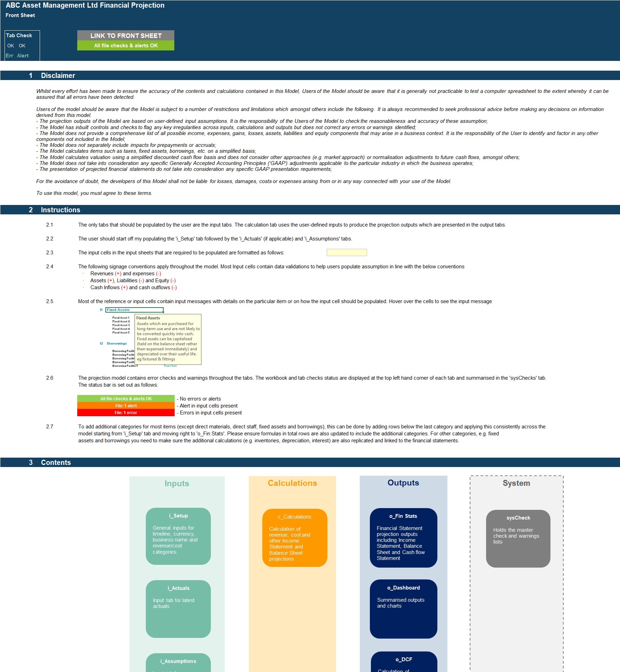Image resolution: width=620 pixels, height=672 pixels.
Task: Click the 'No errors or alerts' legend text
Action: [x=199, y=399]
